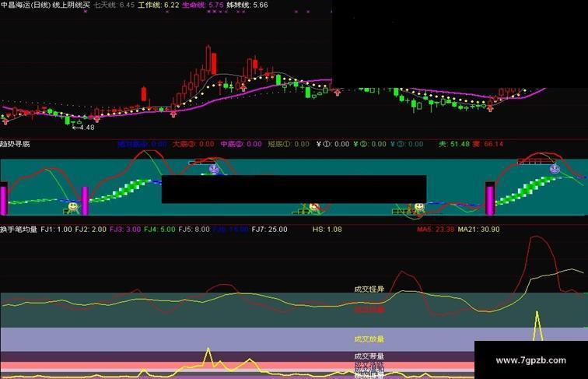
Task: Click the 大底③ 0.00 label
Action: point(193,144)
